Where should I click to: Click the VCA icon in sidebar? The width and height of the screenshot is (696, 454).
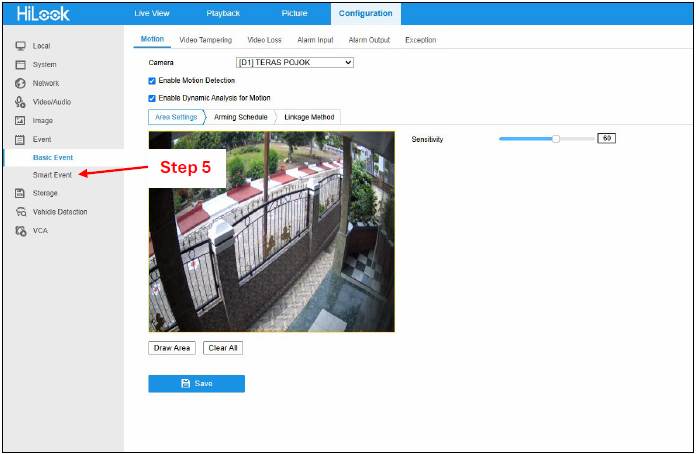pyautogui.click(x=20, y=231)
